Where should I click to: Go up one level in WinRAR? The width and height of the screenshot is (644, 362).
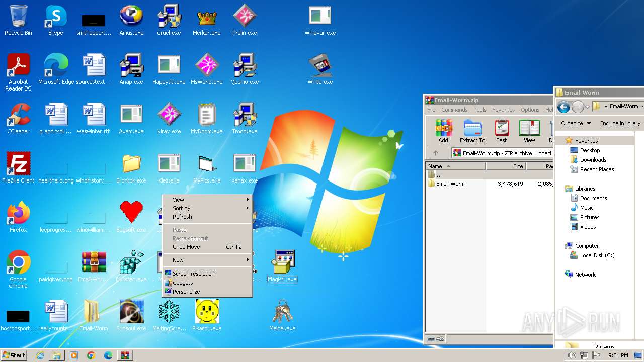pos(436,153)
